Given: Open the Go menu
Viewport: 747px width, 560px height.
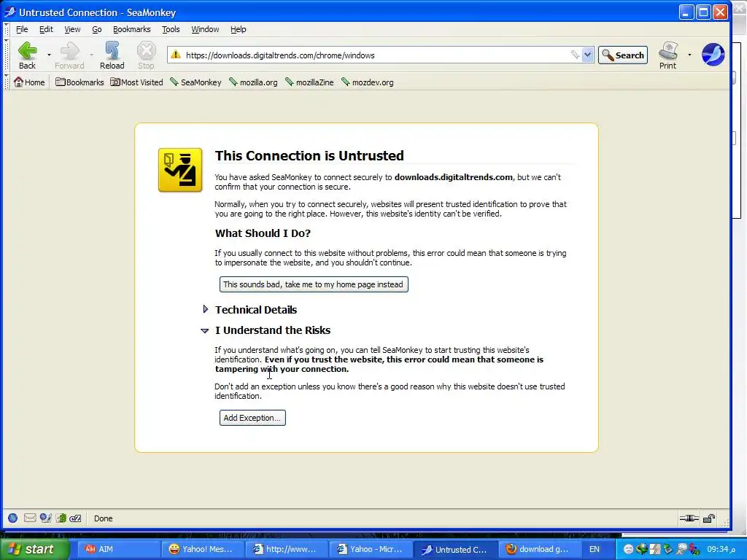Looking at the screenshot, I should [x=97, y=29].
